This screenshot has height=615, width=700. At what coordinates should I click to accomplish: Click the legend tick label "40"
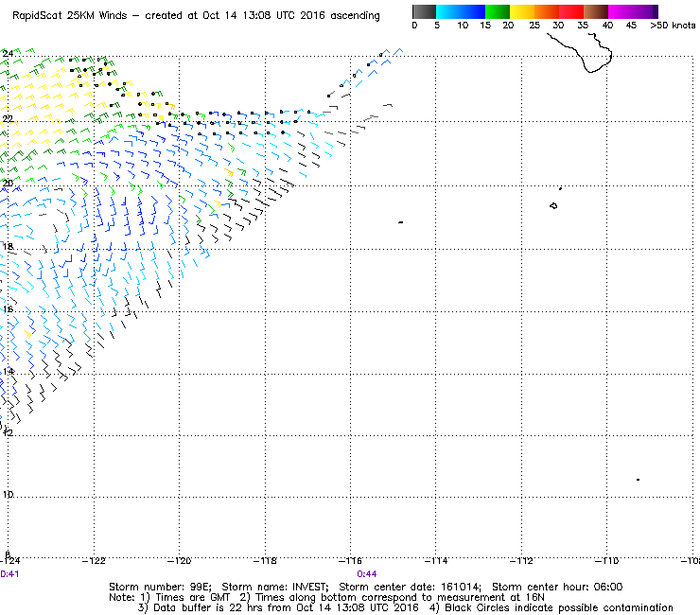coord(607,26)
